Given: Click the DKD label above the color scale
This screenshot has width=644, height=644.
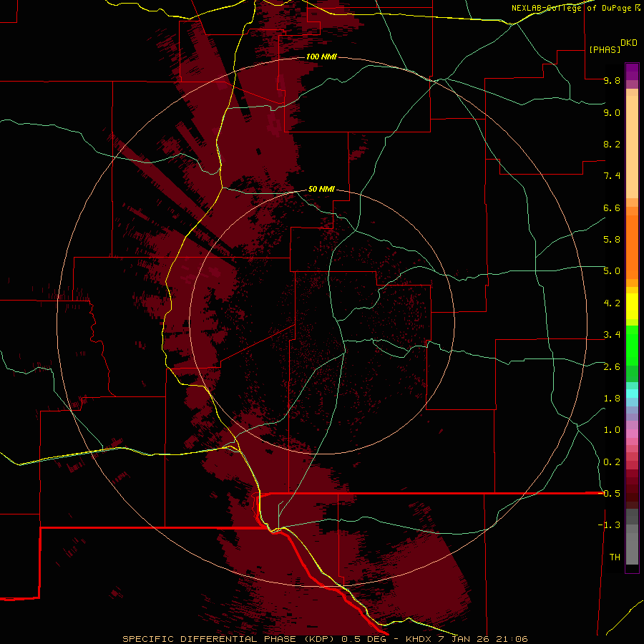Looking at the screenshot, I should coord(629,43).
